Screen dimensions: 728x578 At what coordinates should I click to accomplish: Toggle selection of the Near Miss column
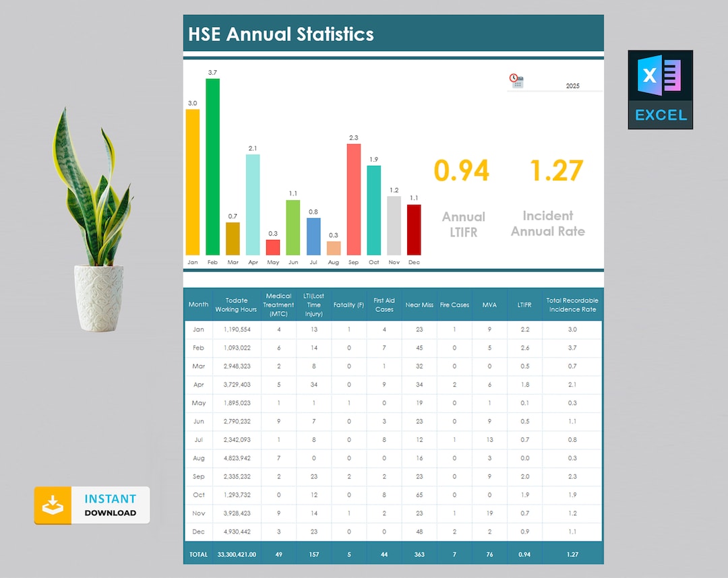click(419, 304)
